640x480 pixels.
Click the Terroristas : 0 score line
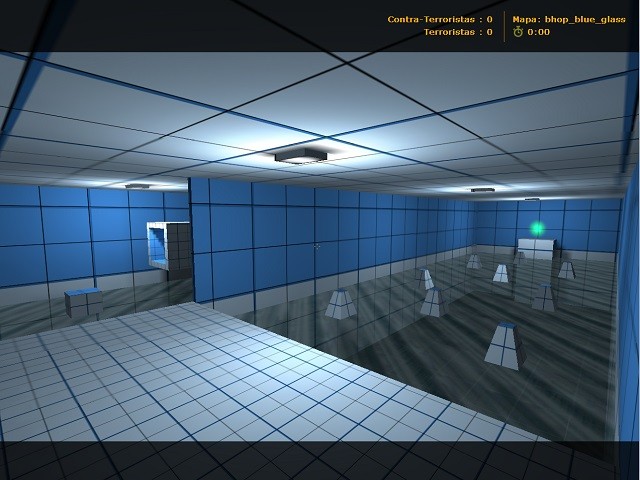[458, 32]
